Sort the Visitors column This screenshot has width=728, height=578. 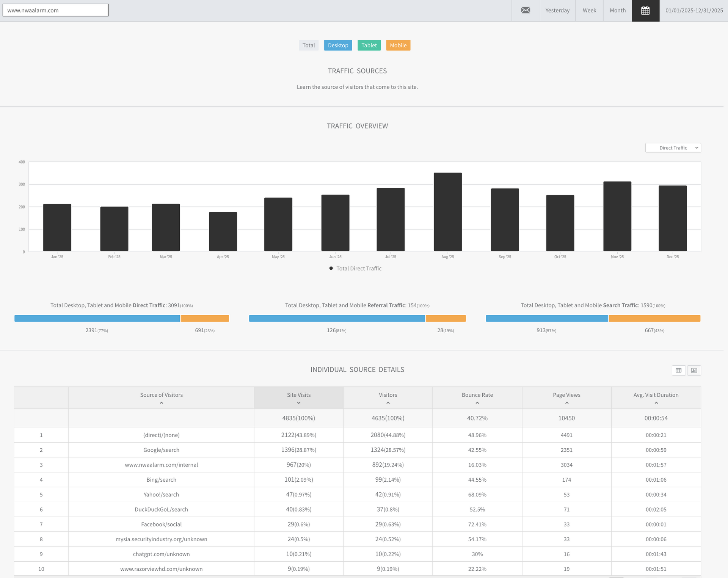tap(388, 403)
